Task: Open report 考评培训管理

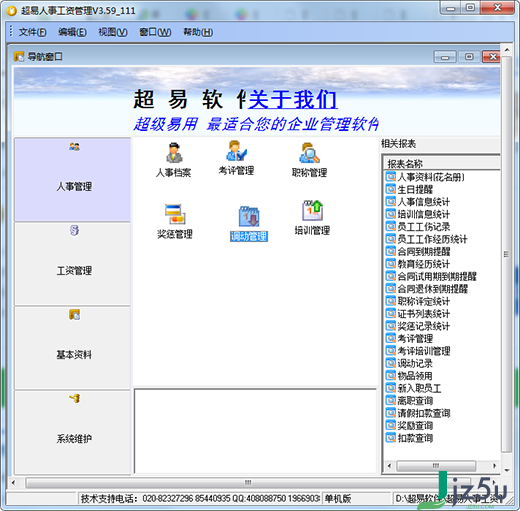Action: (424, 351)
